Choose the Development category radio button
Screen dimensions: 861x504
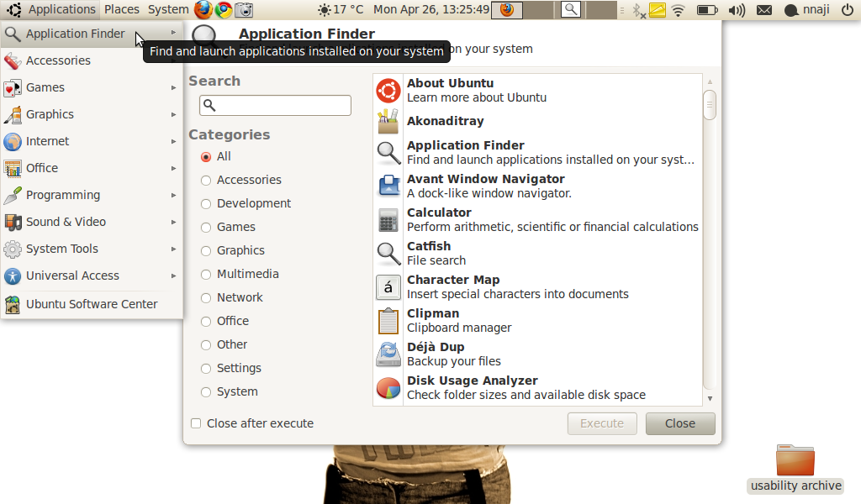[206, 203]
